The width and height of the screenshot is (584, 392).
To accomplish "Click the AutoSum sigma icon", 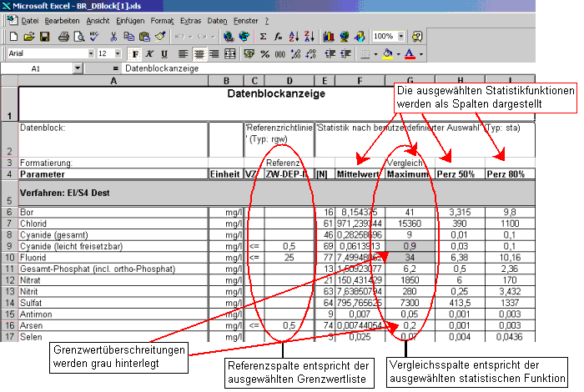I will (264, 37).
